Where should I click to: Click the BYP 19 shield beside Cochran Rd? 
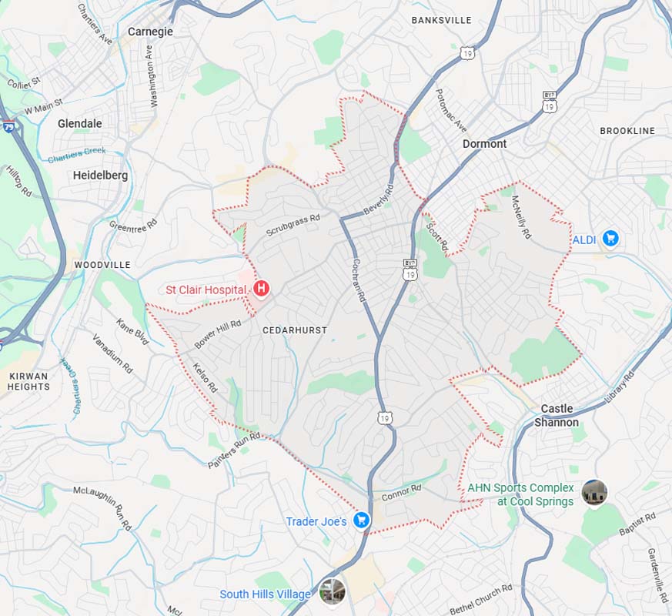tap(410, 270)
